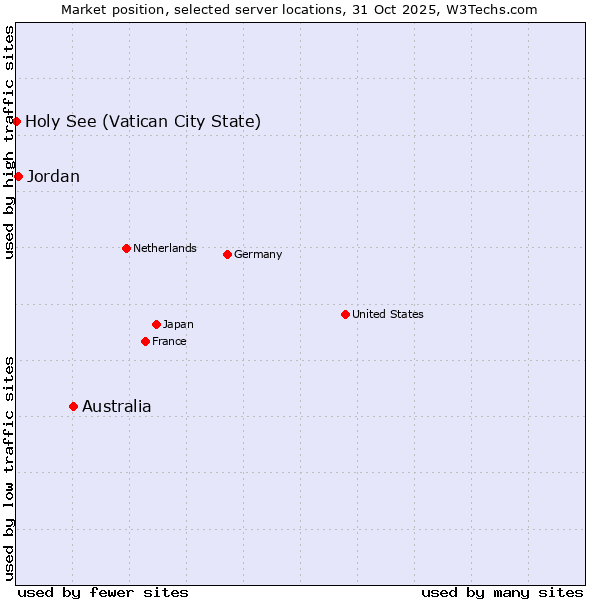Click the chart title mentioning W3Techs.com
The width and height of the screenshot is (600, 600).
tap(299, 9)
